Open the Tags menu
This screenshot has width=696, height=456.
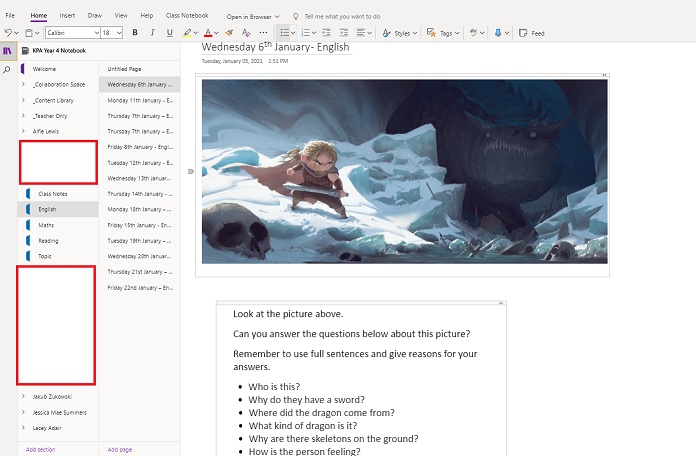click(443, 33)
